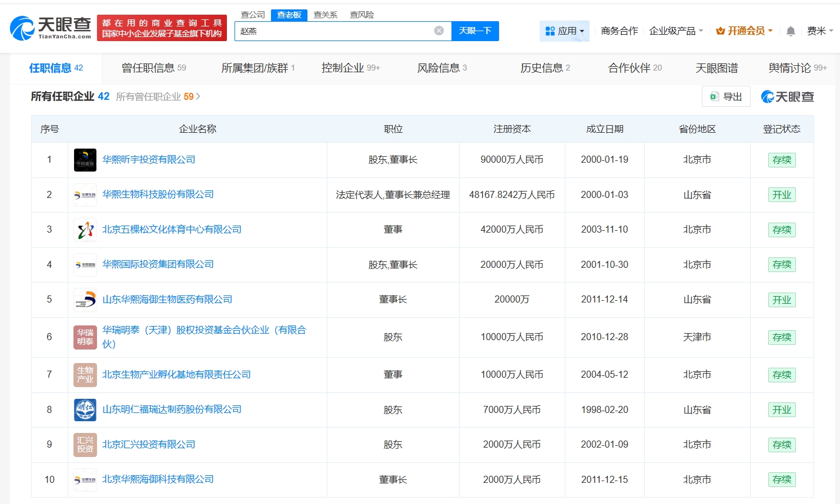Click the search input field containing 赵燕
Viewport: 840px width, 504px height.
pos(335,31)
